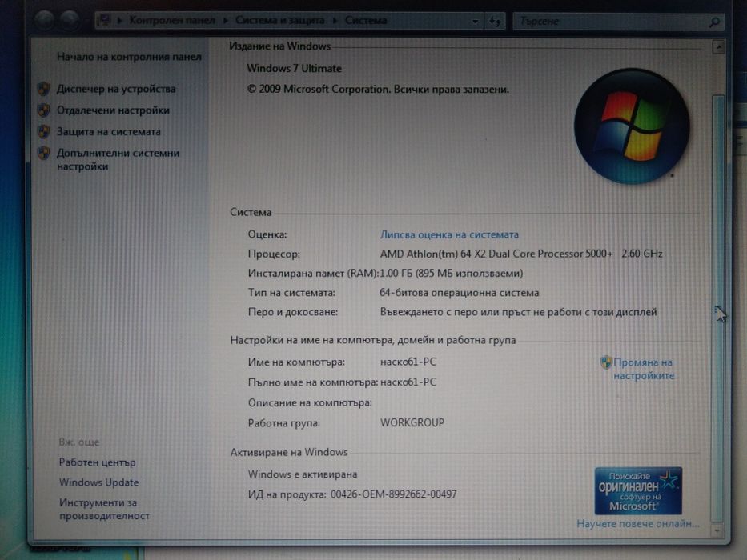Viewport: 747px width, 560px height.
Task: Open Windows Update link
Action: tap(98, 482)
